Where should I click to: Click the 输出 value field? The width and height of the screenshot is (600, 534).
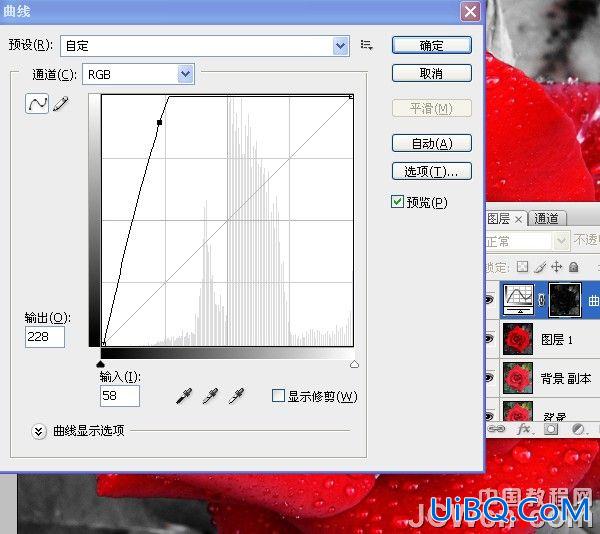click(45, 337)
